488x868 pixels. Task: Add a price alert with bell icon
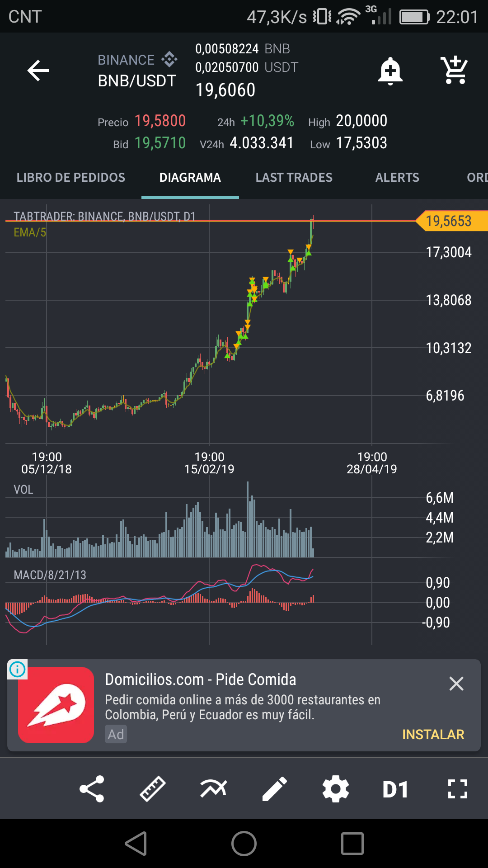390,71
